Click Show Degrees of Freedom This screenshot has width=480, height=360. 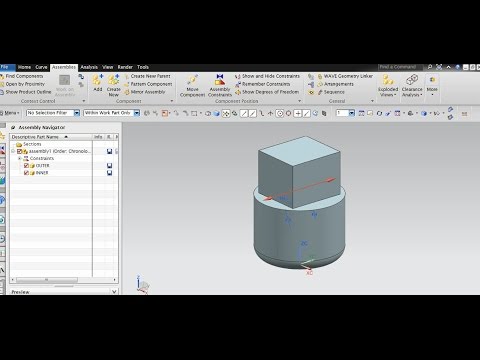[267, 92]
